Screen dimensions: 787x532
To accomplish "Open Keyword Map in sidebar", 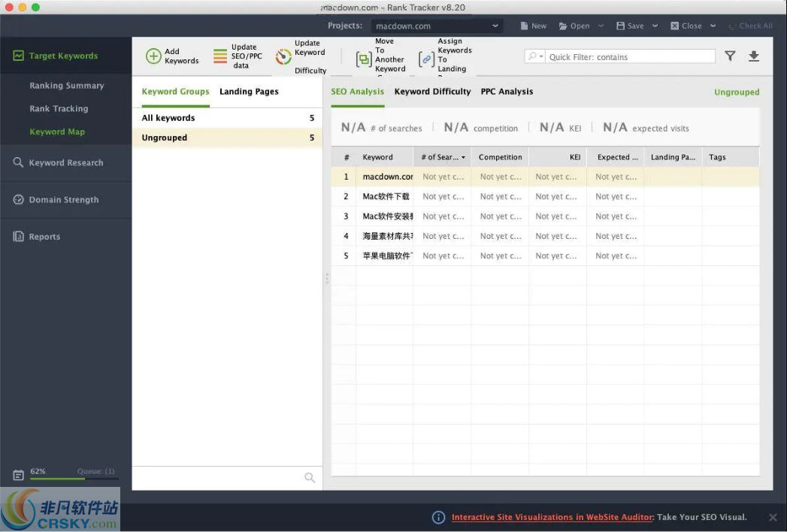I will (57, 131).
